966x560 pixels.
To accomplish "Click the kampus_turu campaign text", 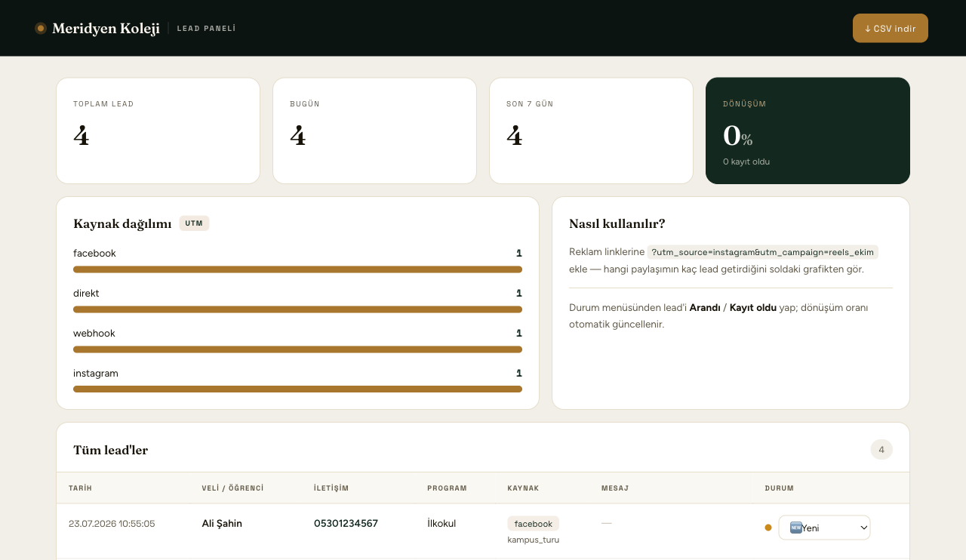I will point(534,540).
